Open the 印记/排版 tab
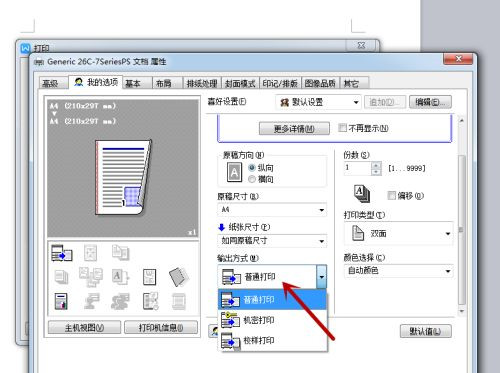Image resolution: width=500 pixels, height=373 pixels. [x=280, y=83]
